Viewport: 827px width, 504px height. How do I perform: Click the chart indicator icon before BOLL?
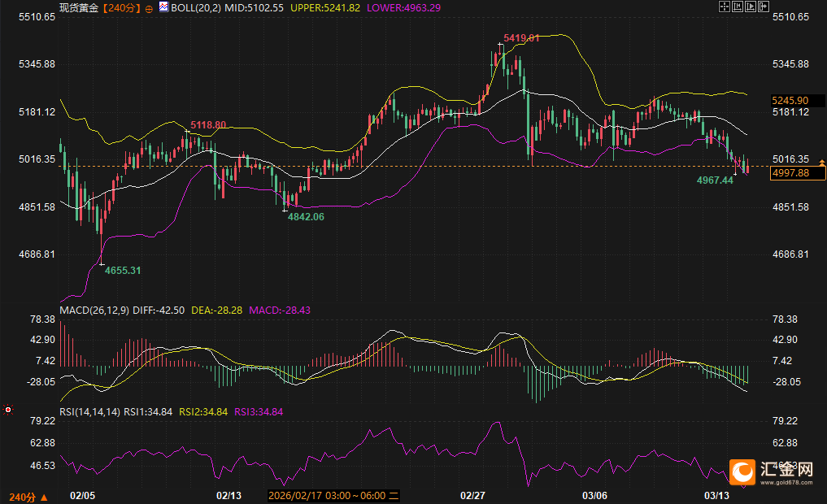(x=163, y=7)
